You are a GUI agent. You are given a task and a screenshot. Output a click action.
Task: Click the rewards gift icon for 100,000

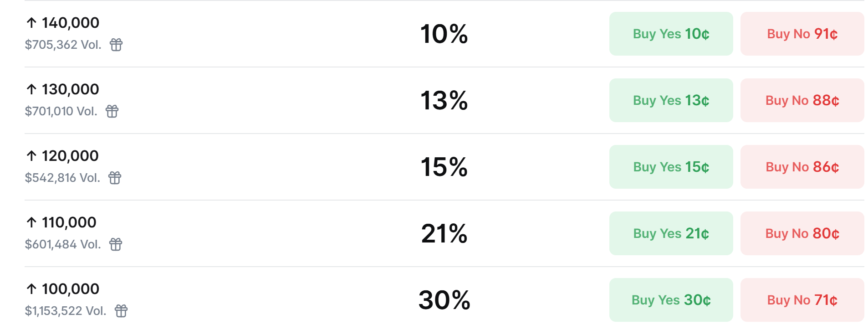tap(121, 311)
